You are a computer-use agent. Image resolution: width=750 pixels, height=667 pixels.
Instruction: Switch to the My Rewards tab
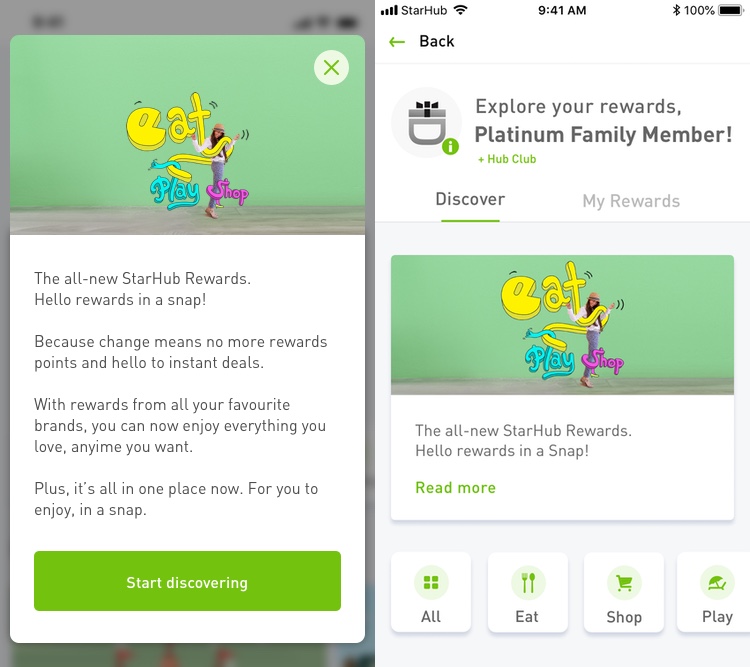coord(631,201)
